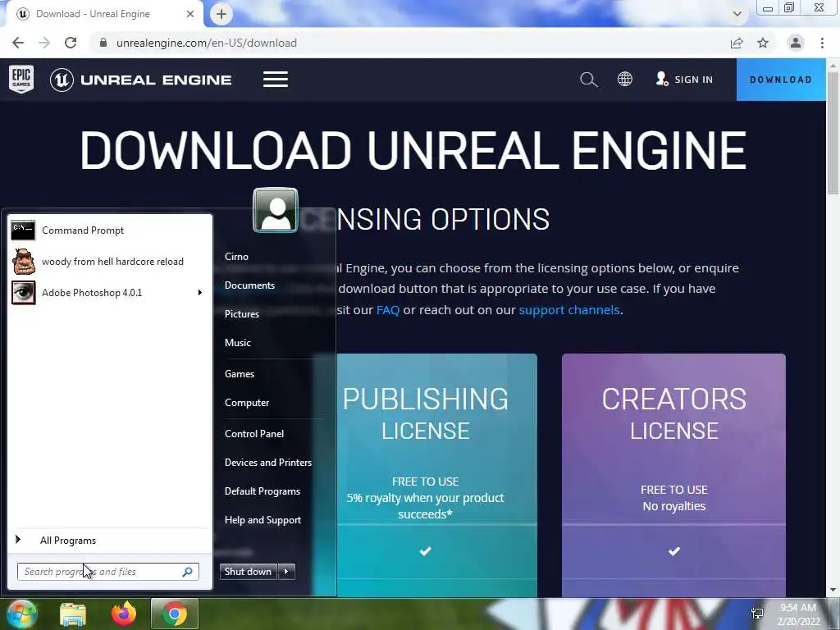Image resolution: width=840 pixels, height=630 pixels.
Task: Click the Publishing License card
Action: click(436, 475)
